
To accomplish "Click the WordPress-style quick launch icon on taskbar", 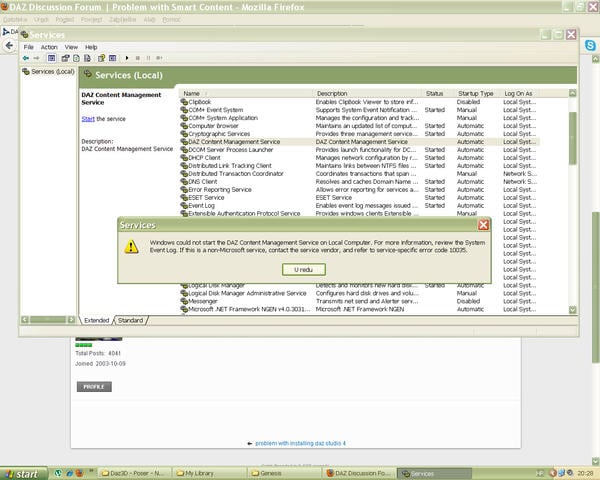I will point(59,473).
